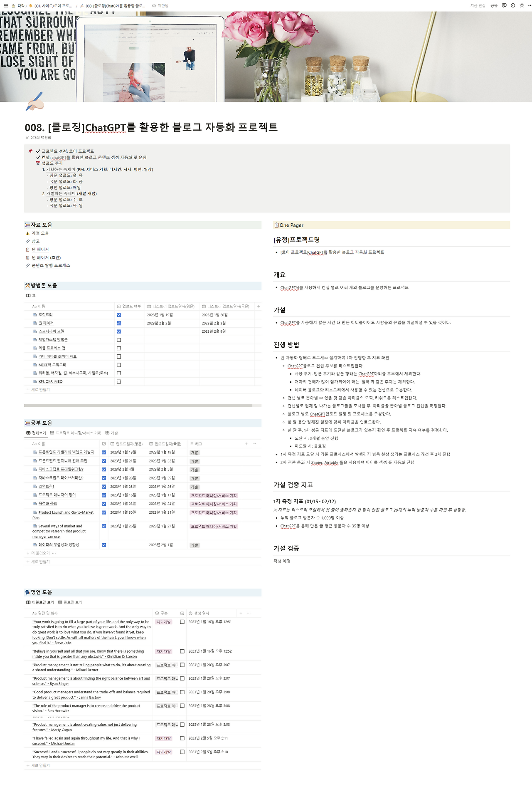Select the 완료만 보기 view tab

coord(70,602)
